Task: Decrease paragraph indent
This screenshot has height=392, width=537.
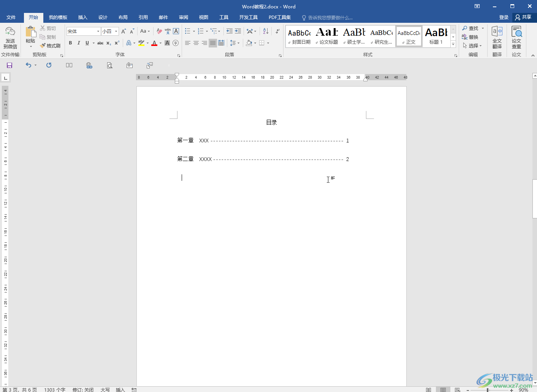Action: (x=230, y=31)
